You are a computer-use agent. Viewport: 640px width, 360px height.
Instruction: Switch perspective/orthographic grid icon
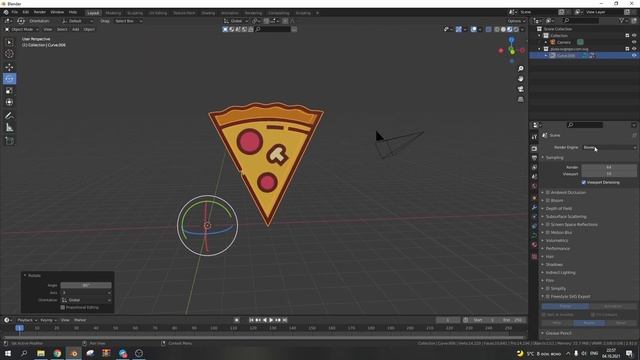point(520,100)
